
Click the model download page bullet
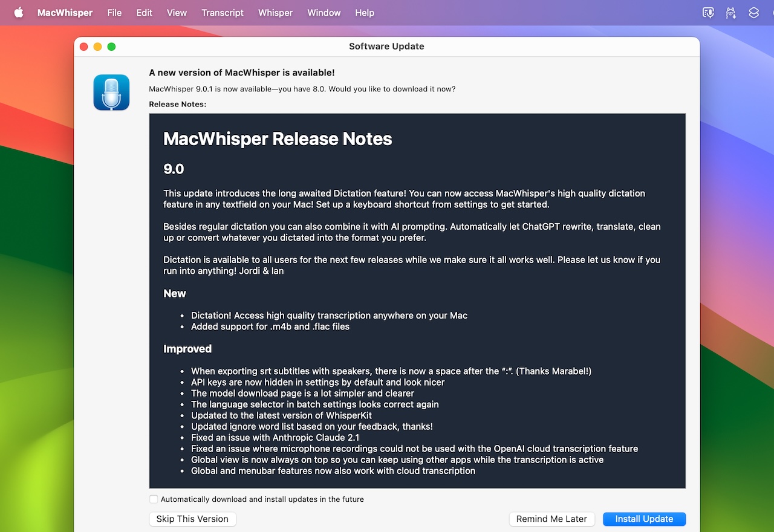coord(302,393)
